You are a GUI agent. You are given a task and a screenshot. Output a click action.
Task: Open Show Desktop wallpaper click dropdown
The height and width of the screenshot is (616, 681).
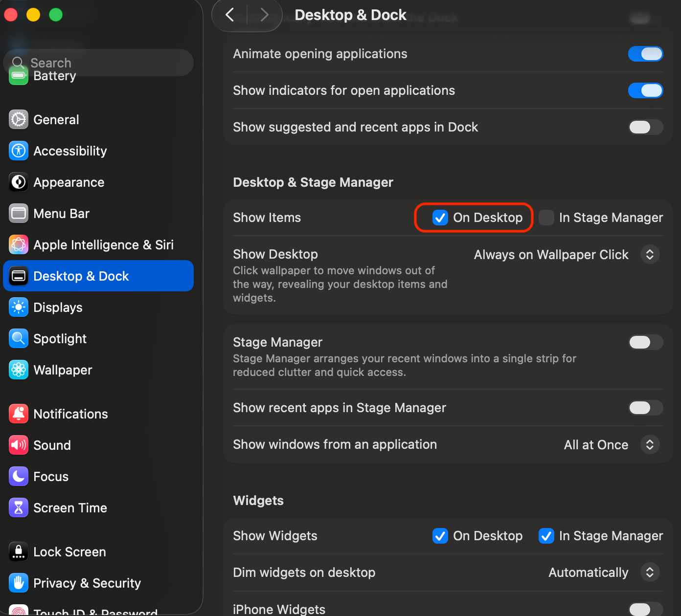click(x=650, y=255)
